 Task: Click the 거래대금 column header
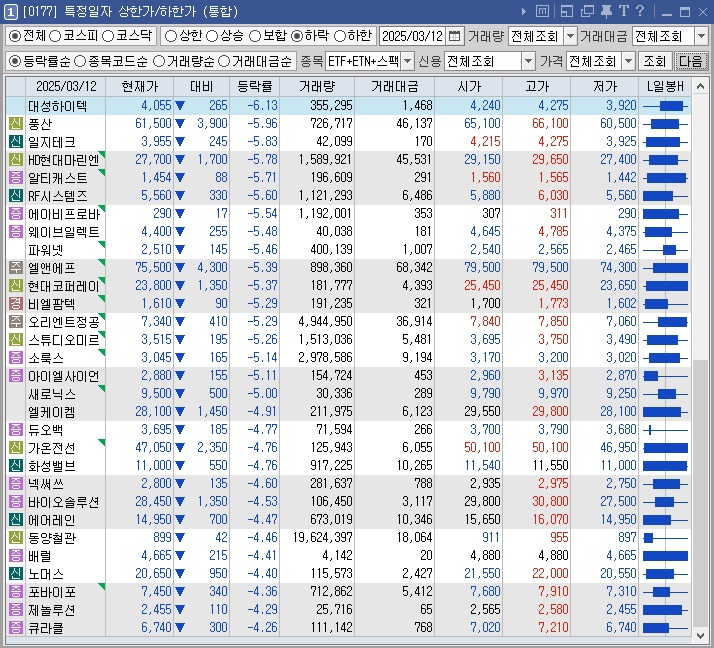click(x=394, y=87)
